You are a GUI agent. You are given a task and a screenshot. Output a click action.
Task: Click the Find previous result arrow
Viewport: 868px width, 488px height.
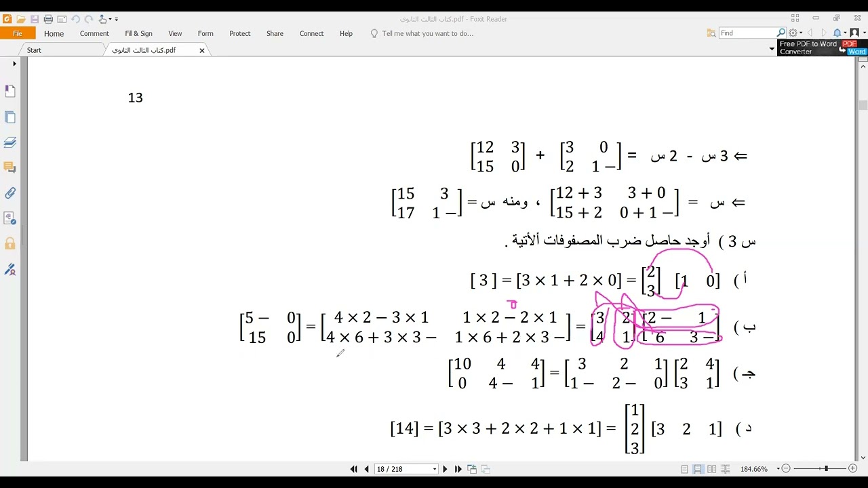pyautogui.click(x=810, y=33)
